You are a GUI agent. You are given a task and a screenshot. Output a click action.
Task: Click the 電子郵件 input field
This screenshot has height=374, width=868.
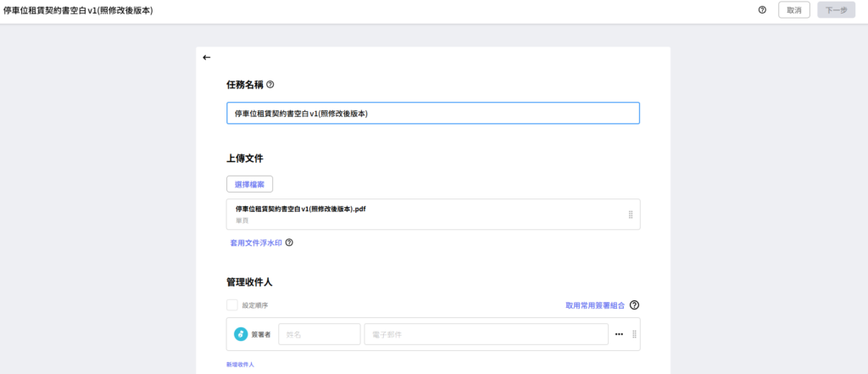tap(486, 334)
